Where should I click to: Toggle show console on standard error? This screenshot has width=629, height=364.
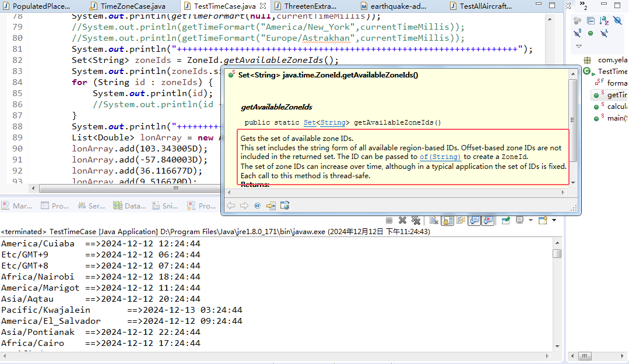488,220
